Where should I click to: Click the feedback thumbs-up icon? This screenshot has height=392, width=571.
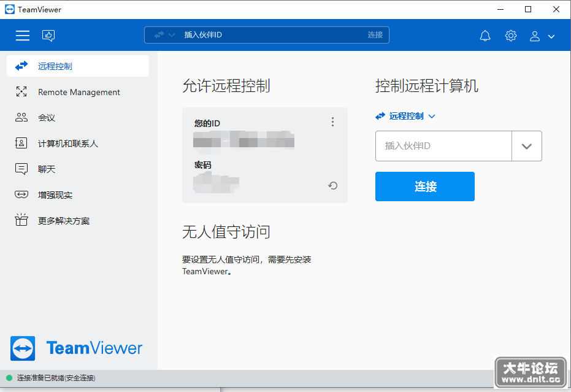(48, 36)
